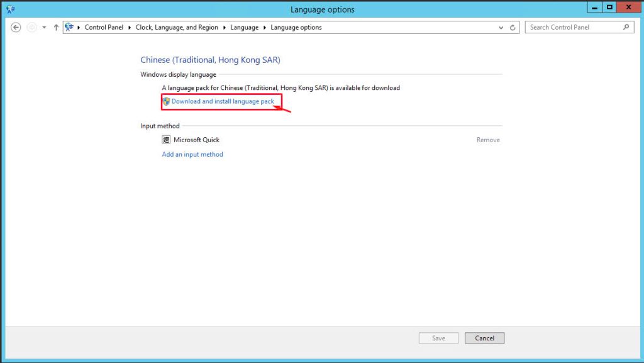Open the address bar history dropdown
Viewport: 644px width, 363px height.
point(501,28)
